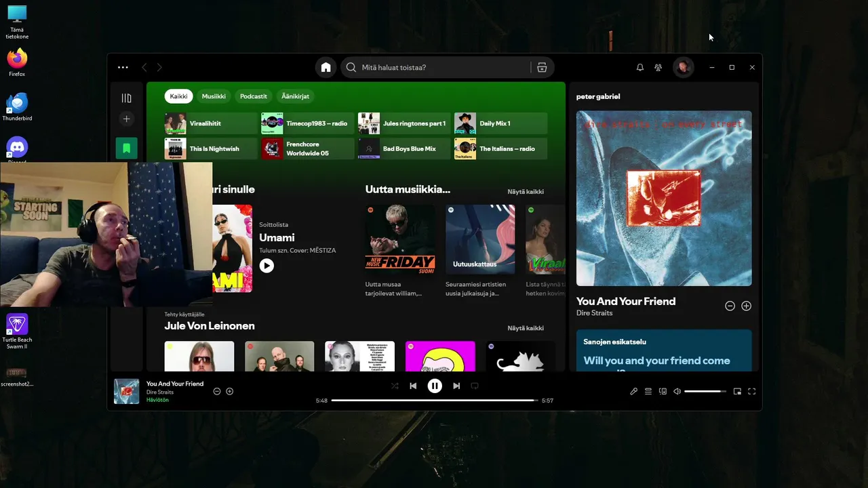Viewport: 868px width, 488px height.
Task: Navigate forward with the right arrow
Action: [x=159, y=67]
